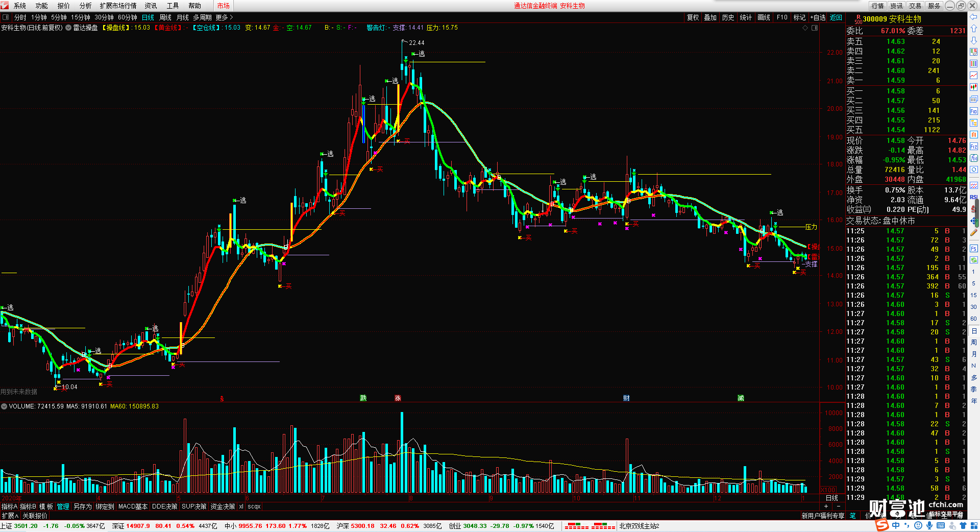This screenshot has width=980, height=532.
Task: Open the 分析 menu
Action: 85,6
